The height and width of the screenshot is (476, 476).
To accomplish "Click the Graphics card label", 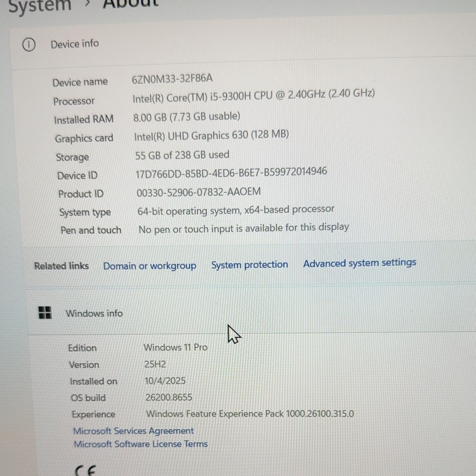I will pos(84,138).
